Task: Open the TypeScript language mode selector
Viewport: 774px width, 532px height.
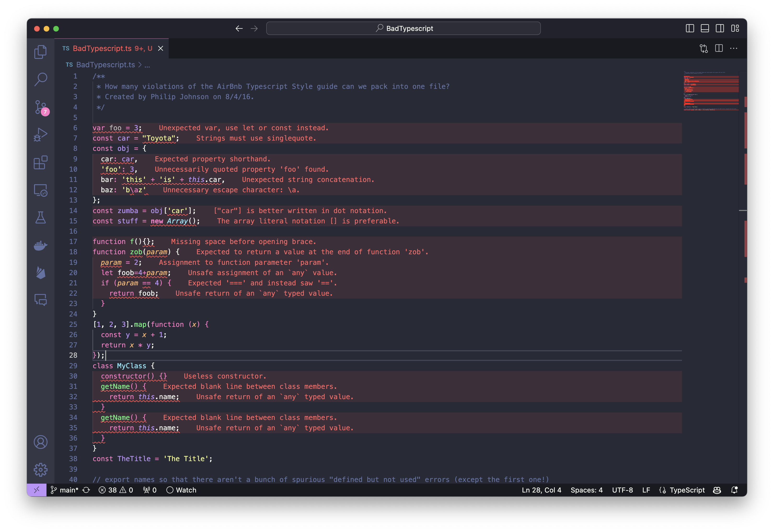Action: coord(687,490)
